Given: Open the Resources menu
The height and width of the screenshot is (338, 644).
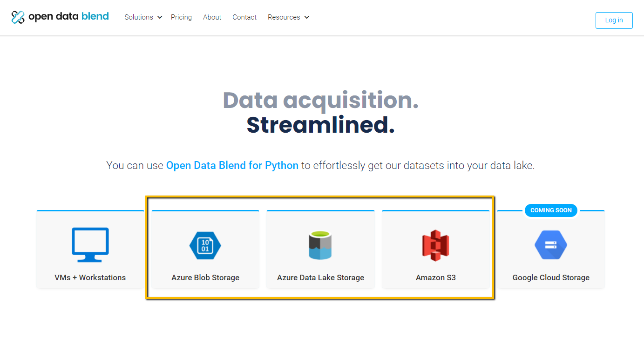Looking at the screenshot, I should point(284,17).
